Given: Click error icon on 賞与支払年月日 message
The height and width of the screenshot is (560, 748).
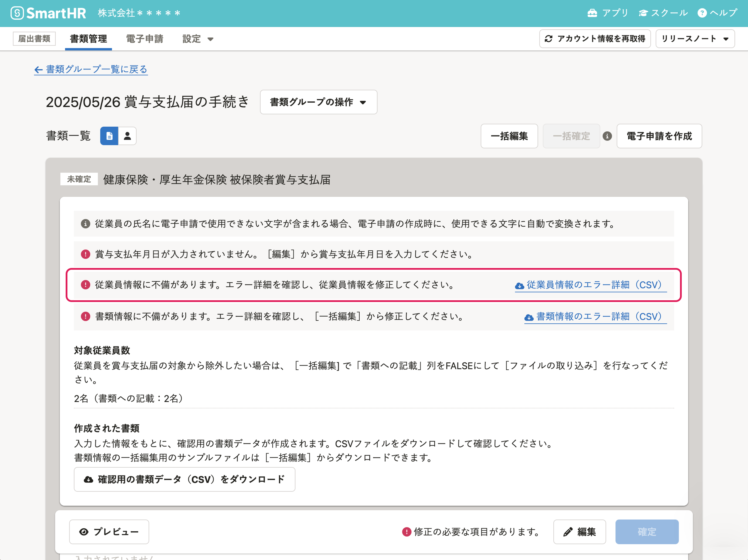Looking at the screenshot, I should (86, 254).
